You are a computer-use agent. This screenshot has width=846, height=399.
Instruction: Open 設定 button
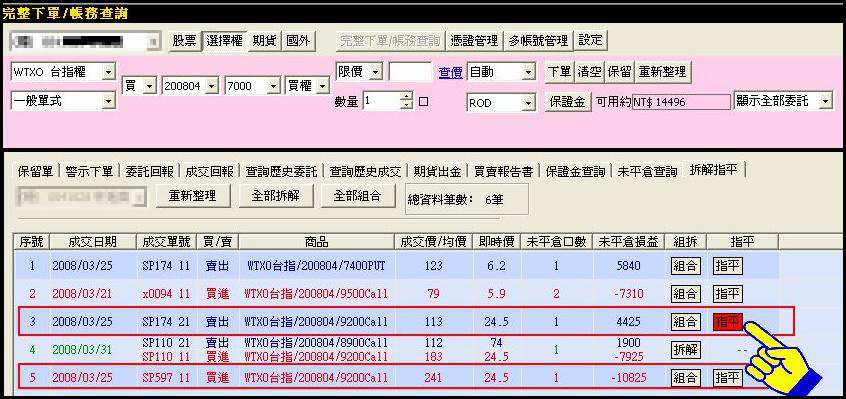(x=591, y=40)
